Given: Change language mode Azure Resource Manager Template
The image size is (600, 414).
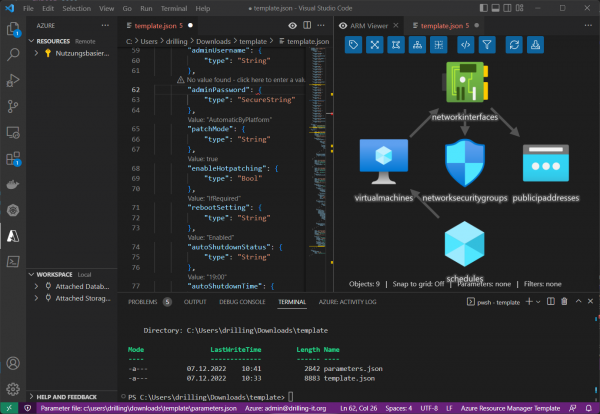Looking at the screenshot, I should click(x=510, y=408).
